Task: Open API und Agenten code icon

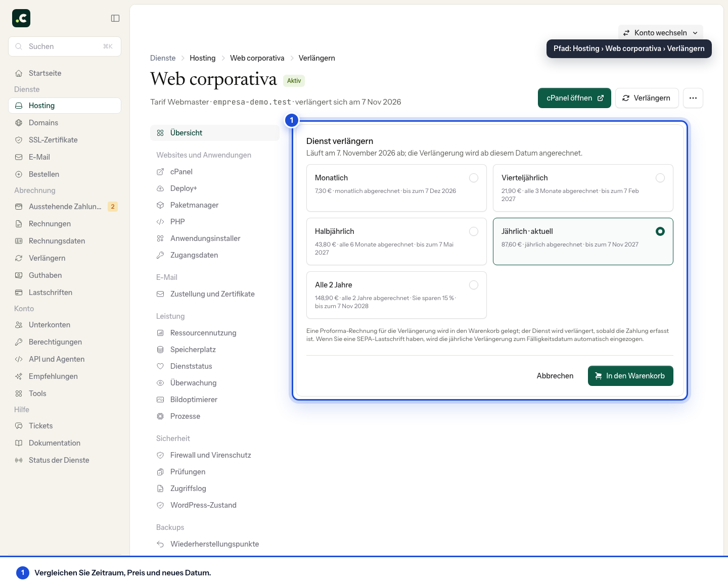Action: (19, 359)
